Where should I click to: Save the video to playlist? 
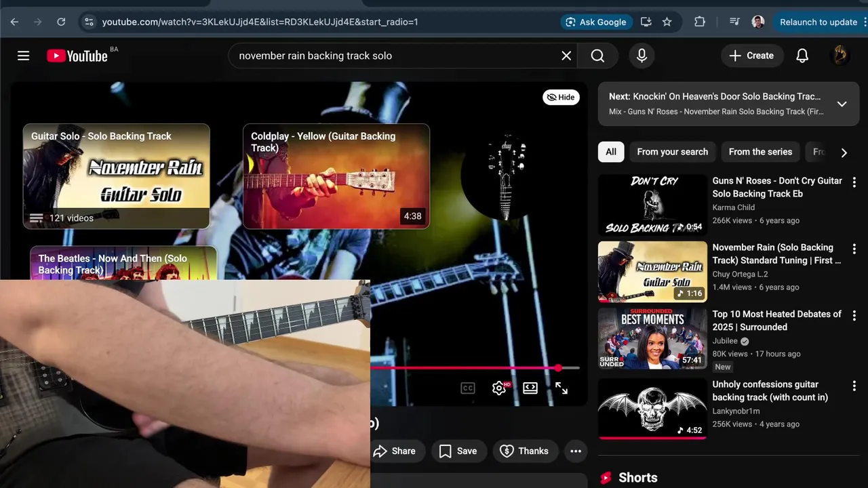tap(458, 451)
